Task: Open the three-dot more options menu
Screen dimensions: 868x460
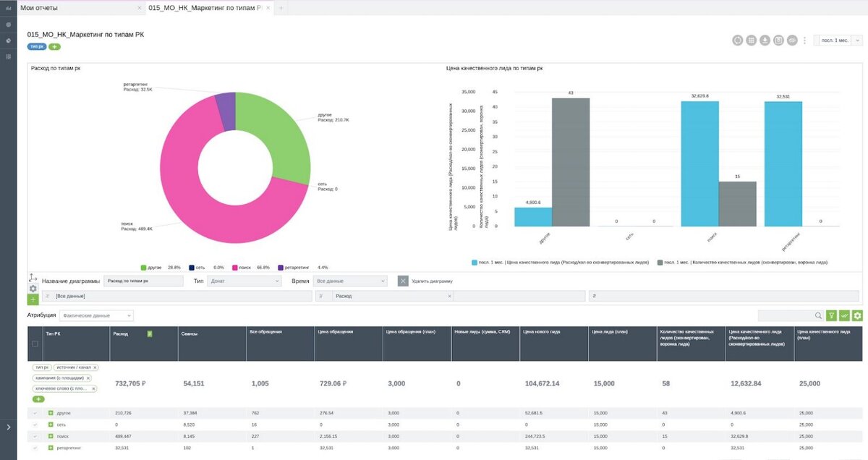Action: click(805, 41)
